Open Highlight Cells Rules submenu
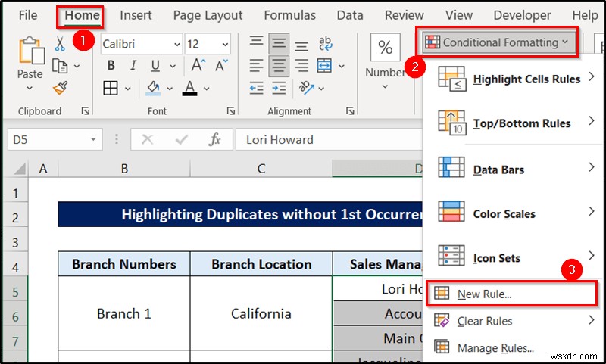Screen dimensions: 606x364 click(x=514, y=79)
